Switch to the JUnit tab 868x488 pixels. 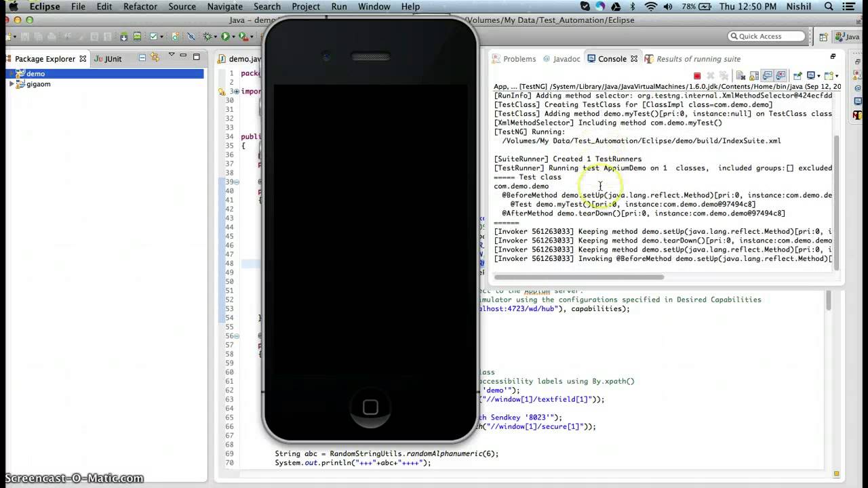click(x=108, y=59)
